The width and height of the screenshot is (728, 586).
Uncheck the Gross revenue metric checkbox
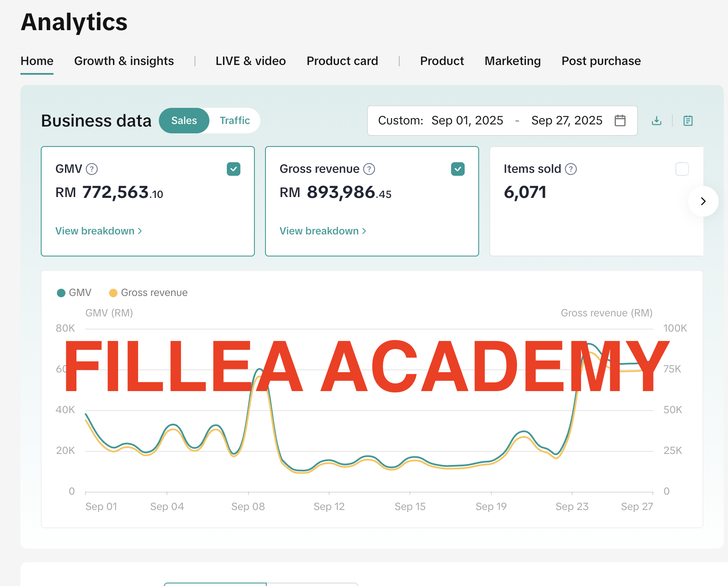tap(457, 169)
